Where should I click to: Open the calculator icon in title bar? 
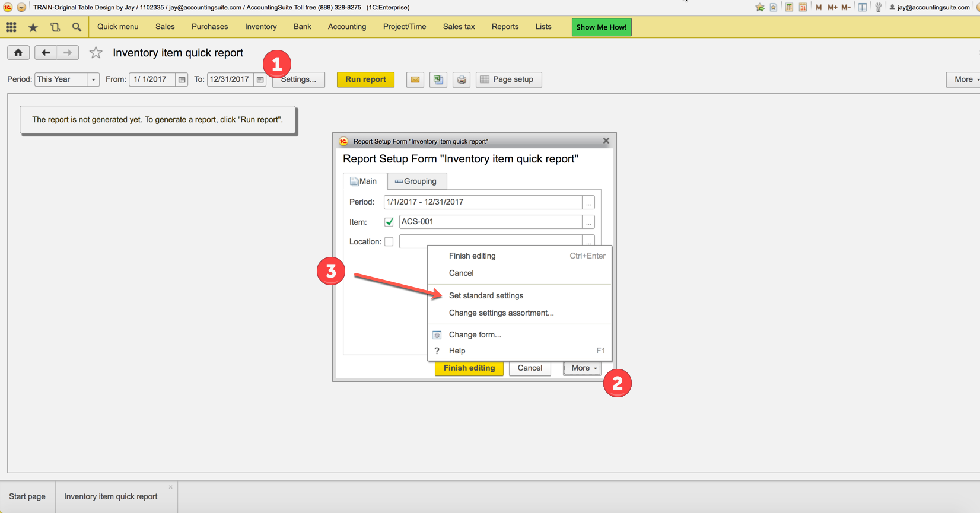tap(789, 7)
